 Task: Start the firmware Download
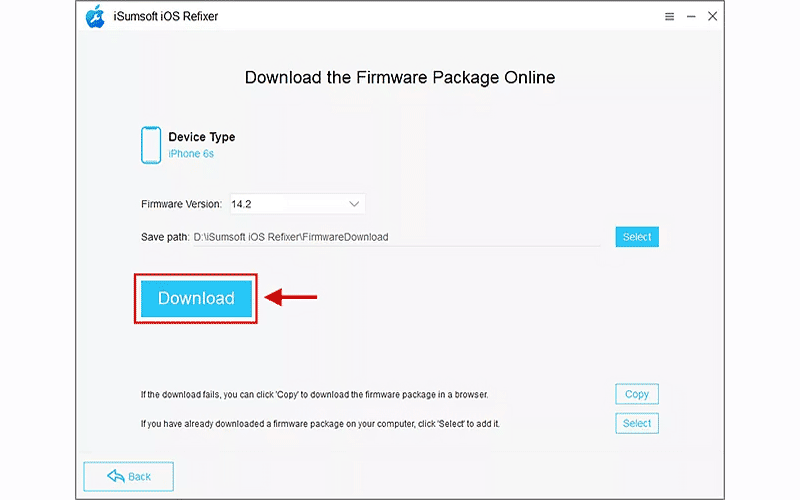[x=196, y=298]
